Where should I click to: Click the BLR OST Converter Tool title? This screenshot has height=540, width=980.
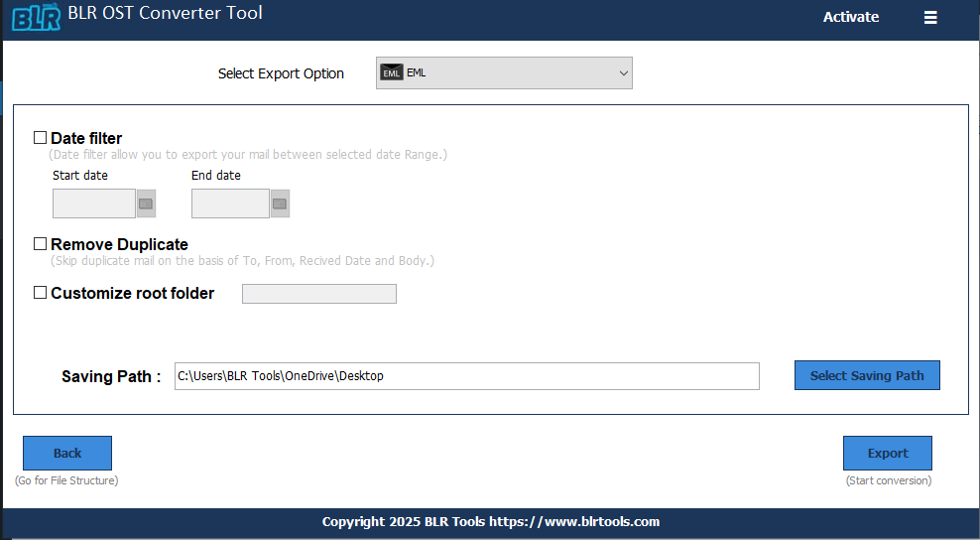[x=165, y=13]
